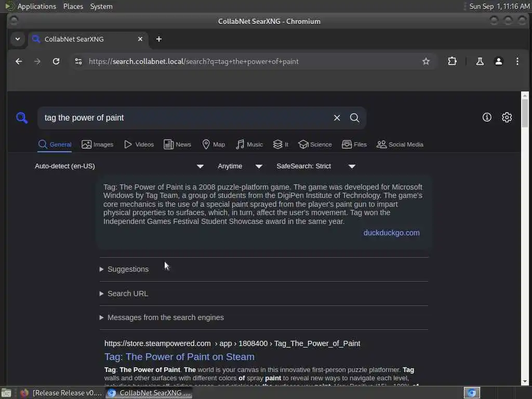Open the Anytime time range dropdown

click(240, 166)
